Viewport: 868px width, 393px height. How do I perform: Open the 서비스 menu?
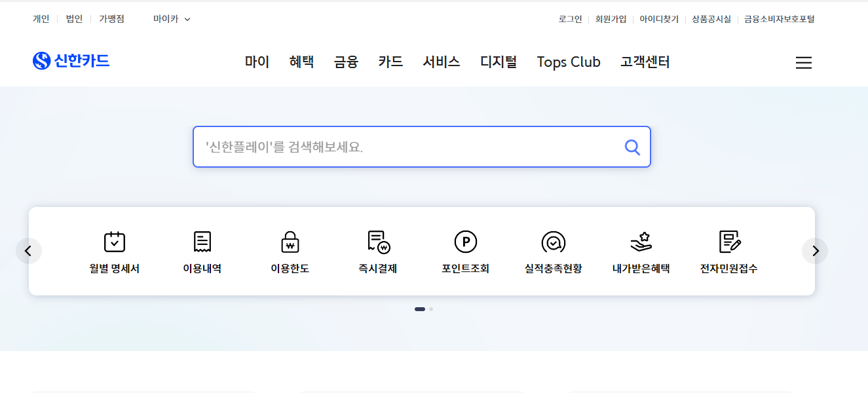(x=442, y=62)
